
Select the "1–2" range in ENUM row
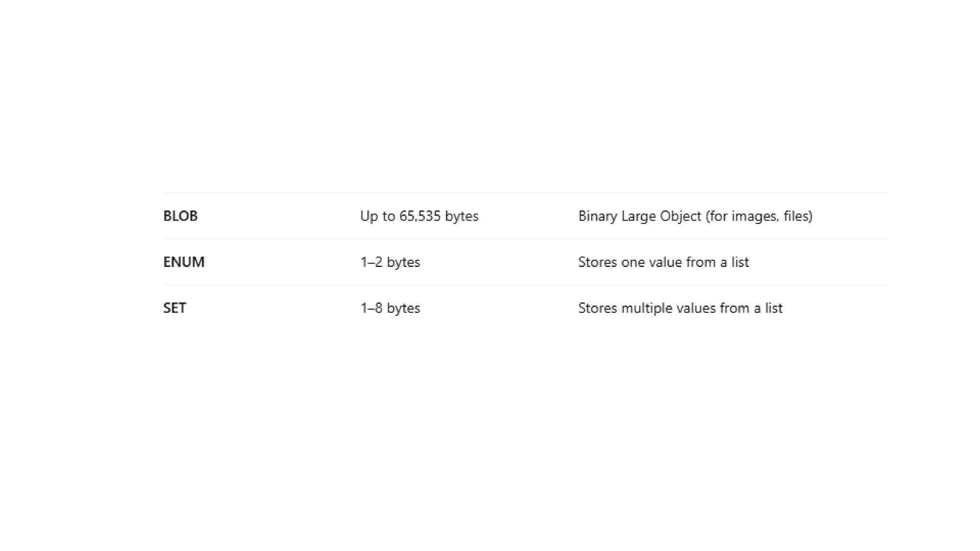click(x=371, y=262)
